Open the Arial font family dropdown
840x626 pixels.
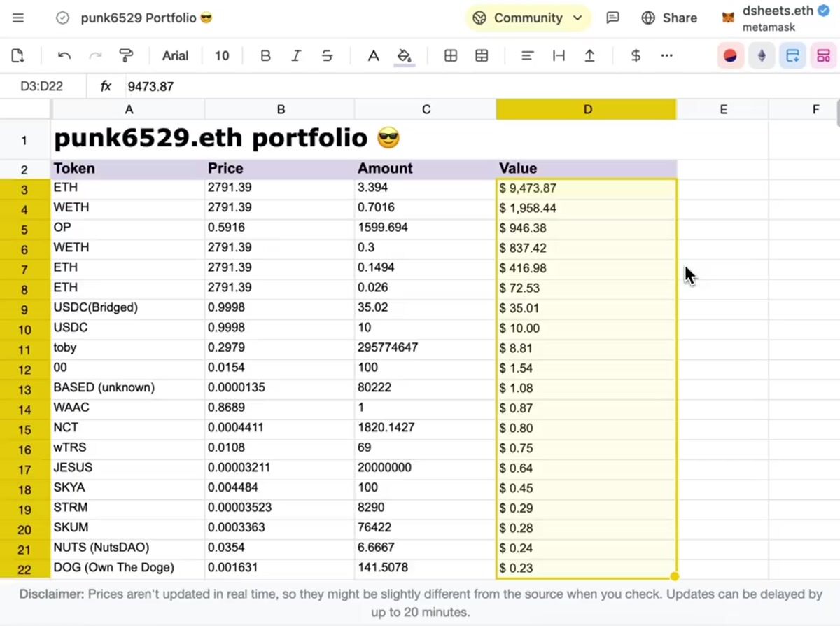pos(175,56)
